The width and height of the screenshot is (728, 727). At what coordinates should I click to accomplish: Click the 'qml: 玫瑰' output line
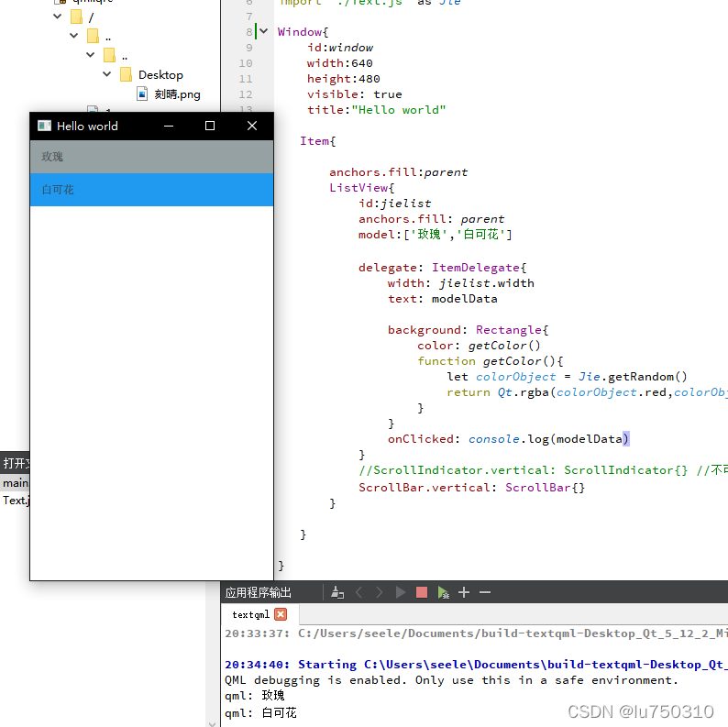(x=254, y=696)
